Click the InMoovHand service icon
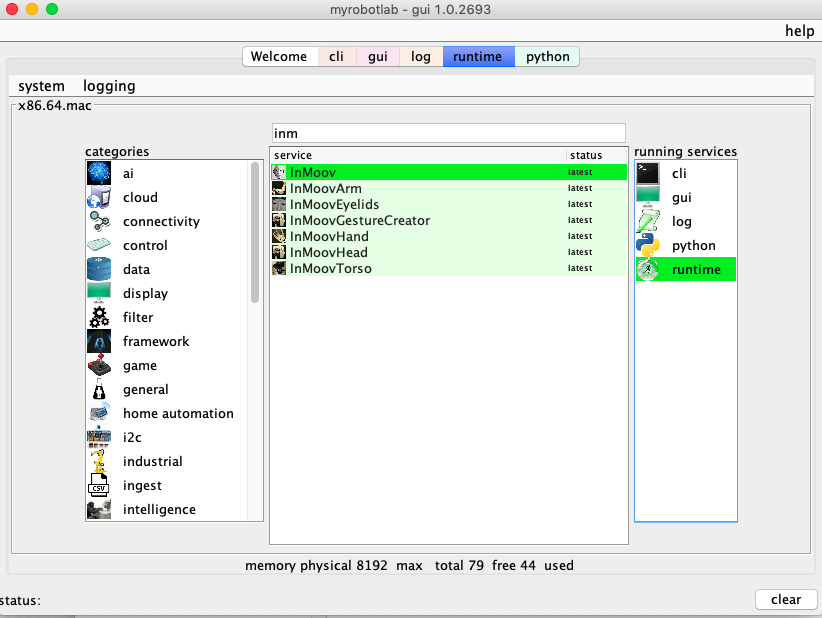Image resolution: width=822 pixels, height=618 pixels. pyautogui.click(x=279, y=236)
